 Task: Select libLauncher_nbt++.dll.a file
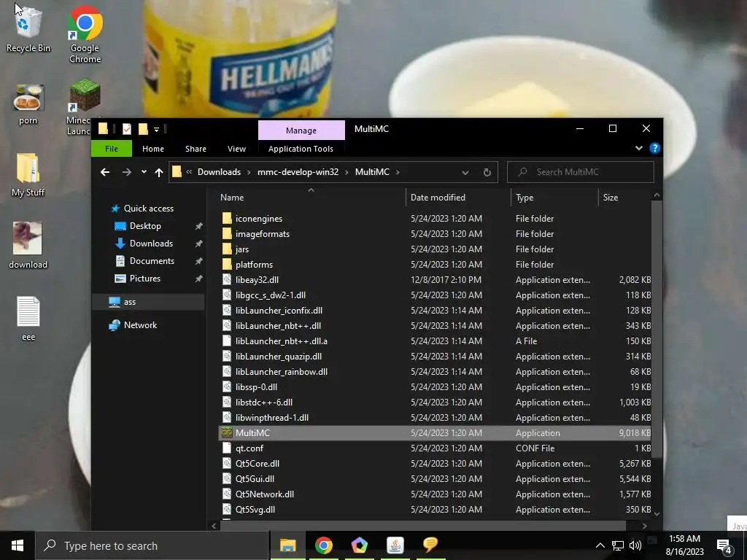click(281, 341)
